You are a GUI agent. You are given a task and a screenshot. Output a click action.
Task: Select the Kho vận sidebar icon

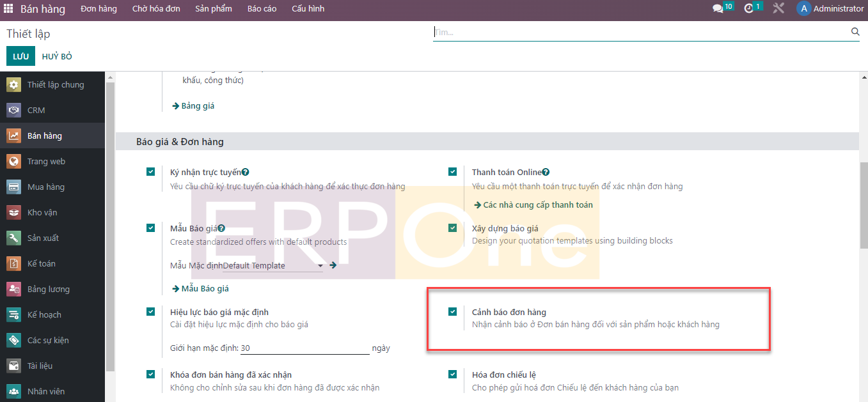click(x=14, y=212)
